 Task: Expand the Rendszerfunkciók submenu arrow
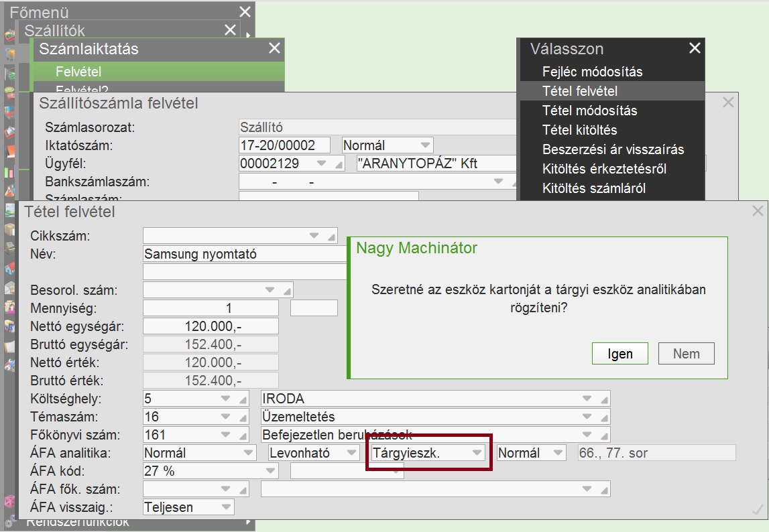click(x=247, y=522)
